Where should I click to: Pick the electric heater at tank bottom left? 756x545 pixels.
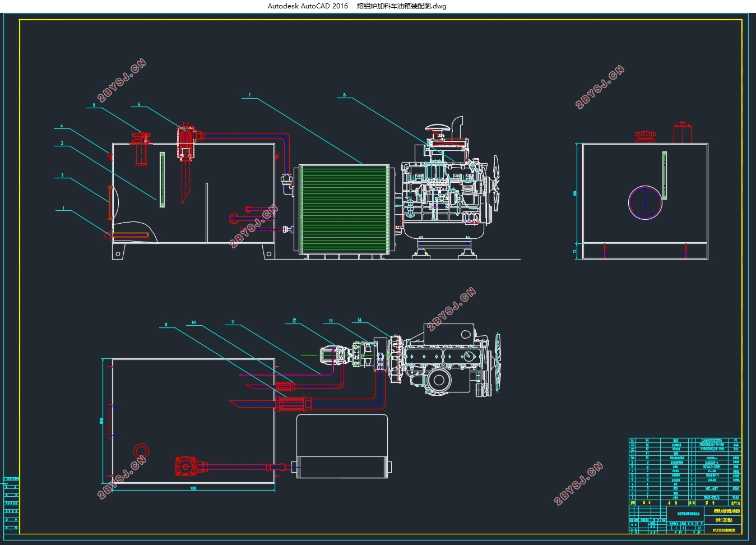click(127, 235)
